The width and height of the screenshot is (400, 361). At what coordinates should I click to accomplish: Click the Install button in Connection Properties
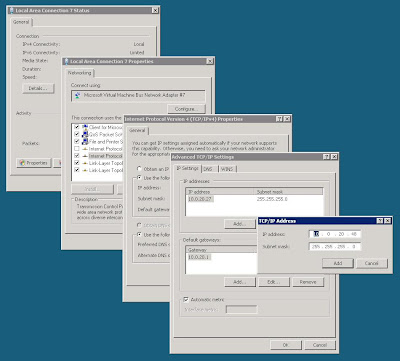pyautogui.click(x=92, y=189)
